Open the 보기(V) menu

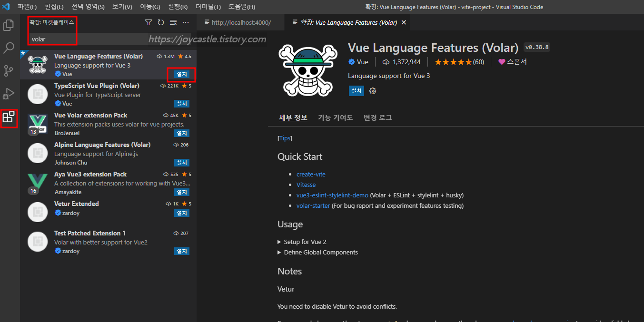122,7
